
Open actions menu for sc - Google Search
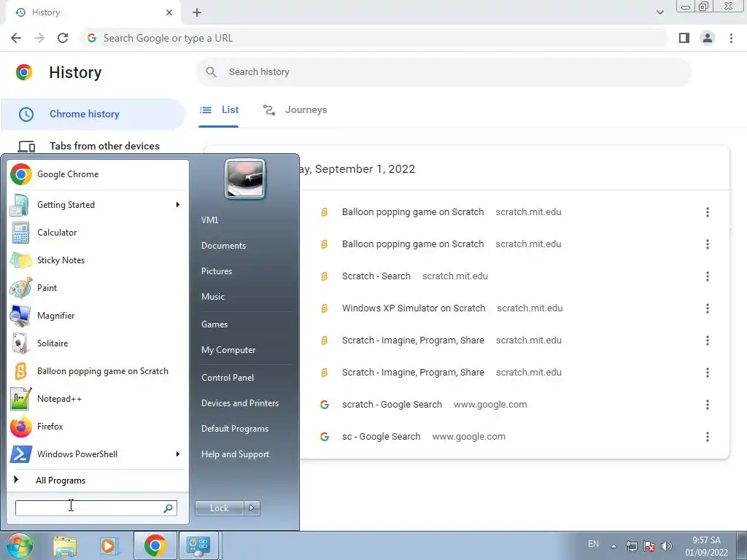click(x=708, y=437)
